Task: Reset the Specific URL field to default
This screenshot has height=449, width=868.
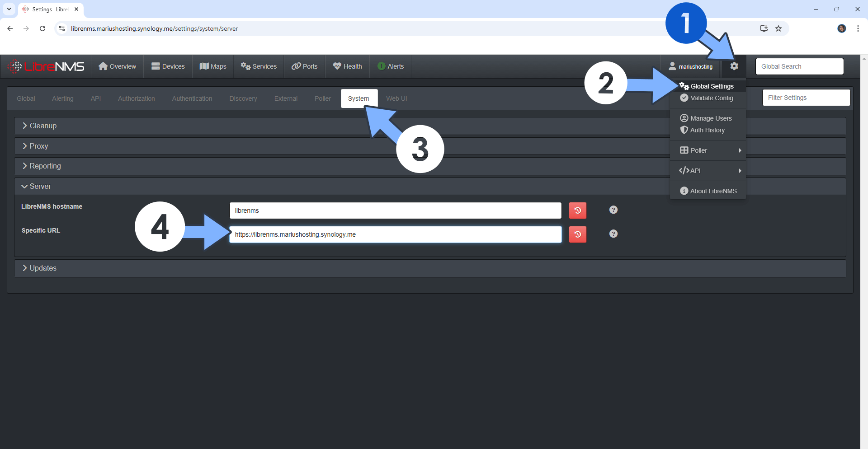Action: coord(577,234)
